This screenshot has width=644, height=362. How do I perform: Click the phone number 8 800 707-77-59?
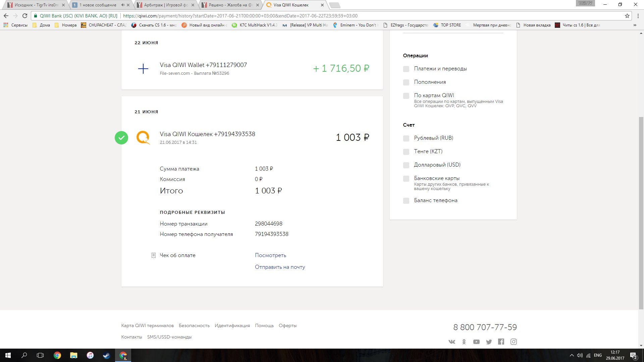485,327
